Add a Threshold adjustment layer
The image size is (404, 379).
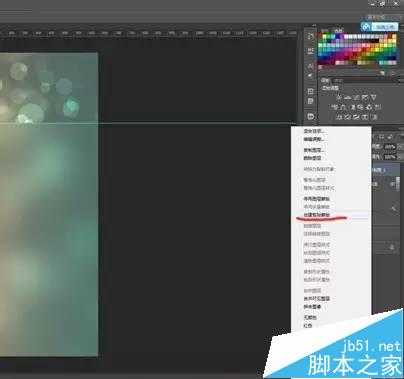[356, 117]
